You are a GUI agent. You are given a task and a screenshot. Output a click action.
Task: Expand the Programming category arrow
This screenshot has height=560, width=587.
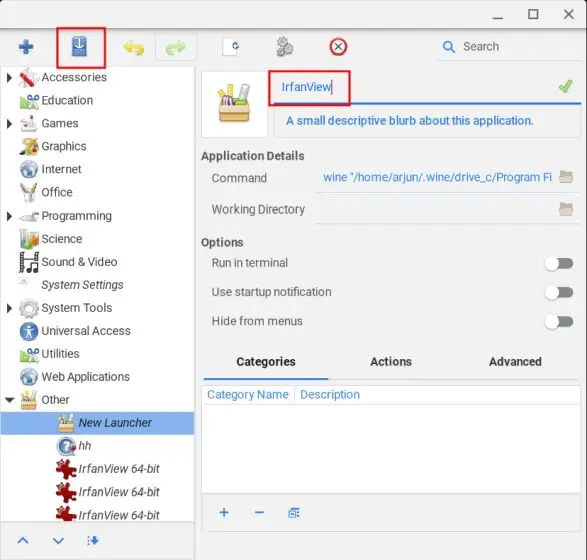(9, 216)
